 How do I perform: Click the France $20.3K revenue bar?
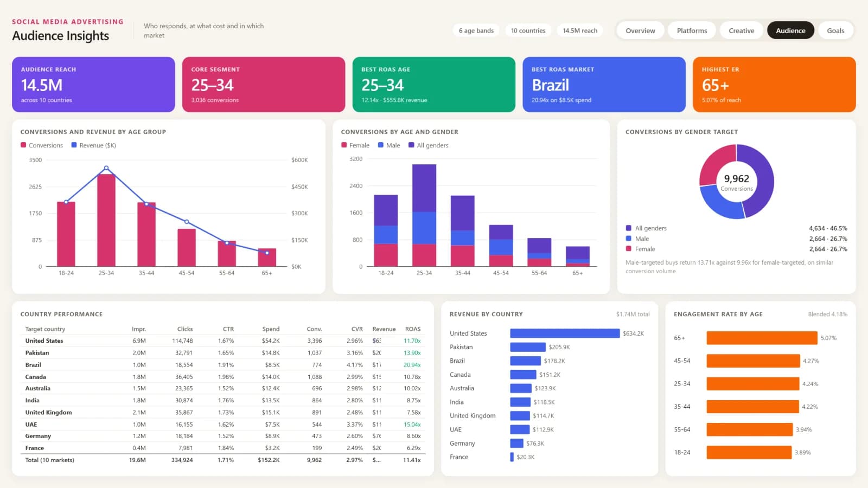[x=512, y=457]
